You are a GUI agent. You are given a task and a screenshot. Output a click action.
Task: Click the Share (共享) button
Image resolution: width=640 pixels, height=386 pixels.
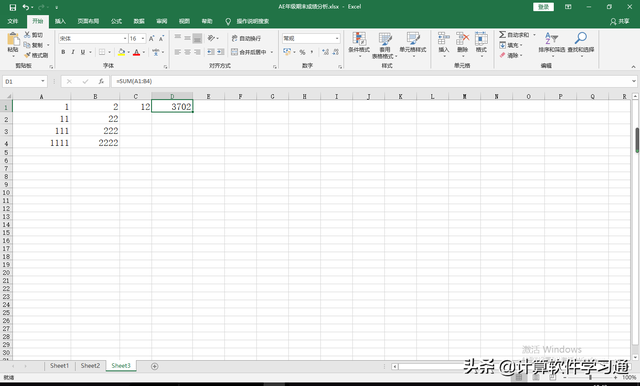tap(619, 21)
